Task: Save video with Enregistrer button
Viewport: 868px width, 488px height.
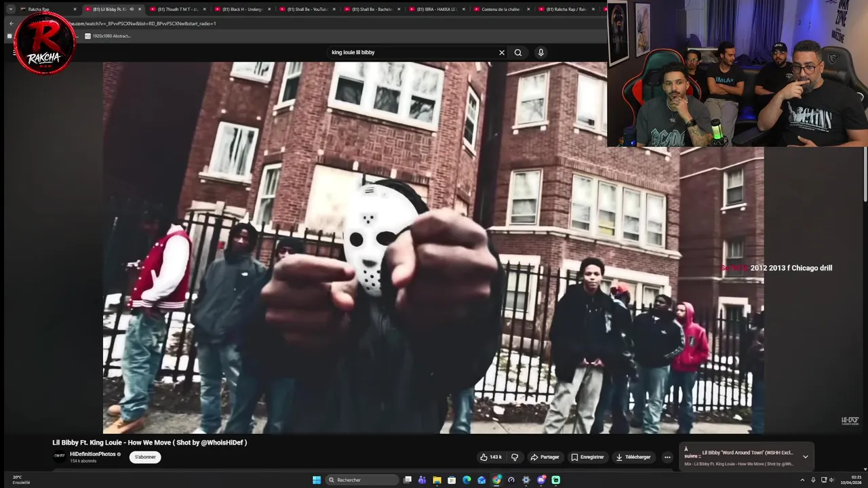Action: coord(587,457)
